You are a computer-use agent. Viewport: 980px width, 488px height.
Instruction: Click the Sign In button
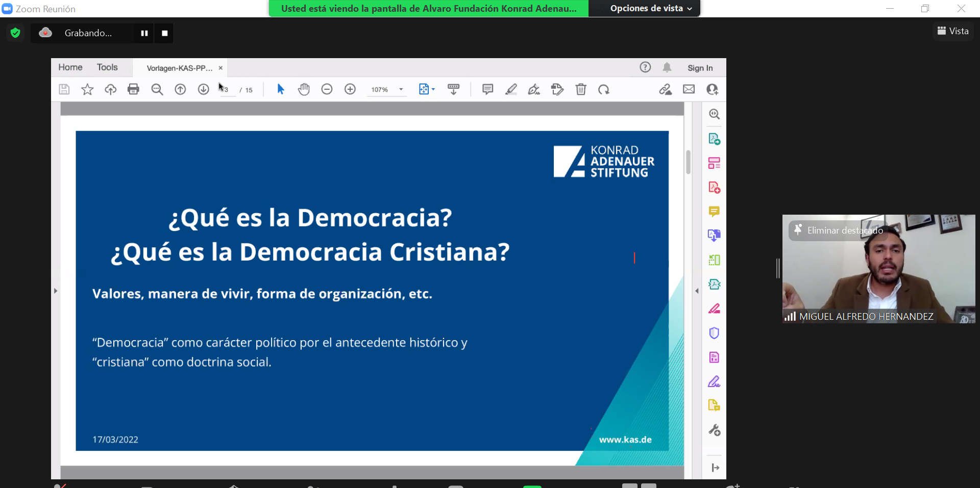[700, 68]
